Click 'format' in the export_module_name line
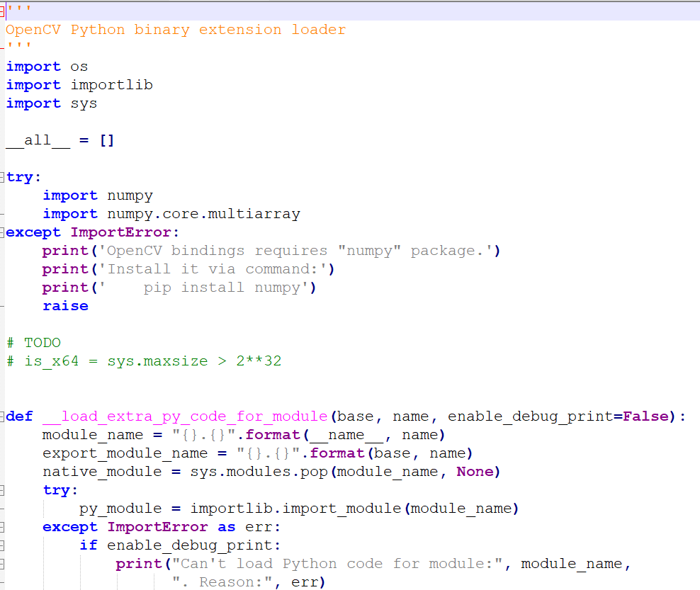700x590 pixels. click(337, 453)
